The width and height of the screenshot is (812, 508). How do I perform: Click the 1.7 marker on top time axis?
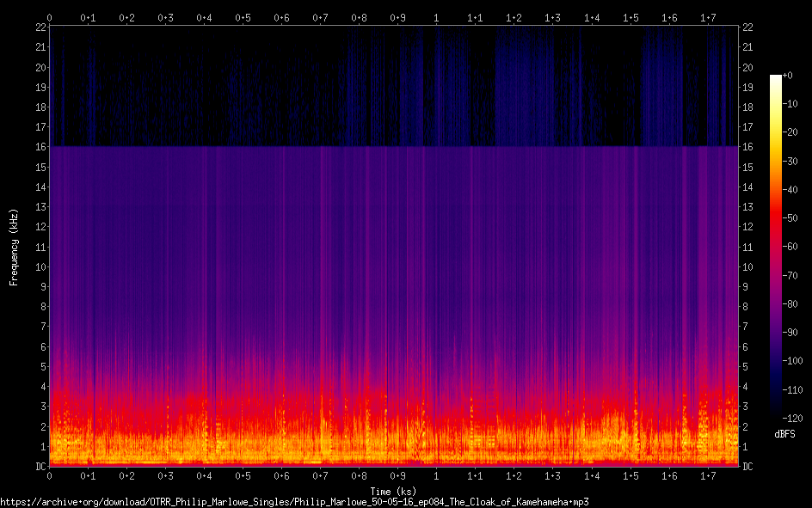tap(708, 17)
